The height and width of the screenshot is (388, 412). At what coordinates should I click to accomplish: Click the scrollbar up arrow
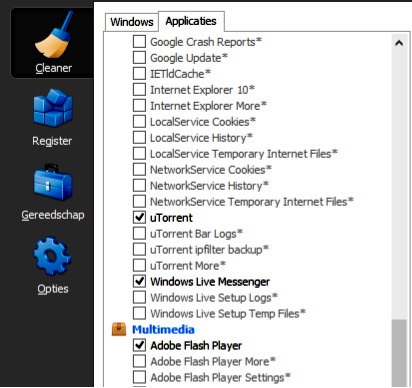pyautogui.click(x=399, y=43)
